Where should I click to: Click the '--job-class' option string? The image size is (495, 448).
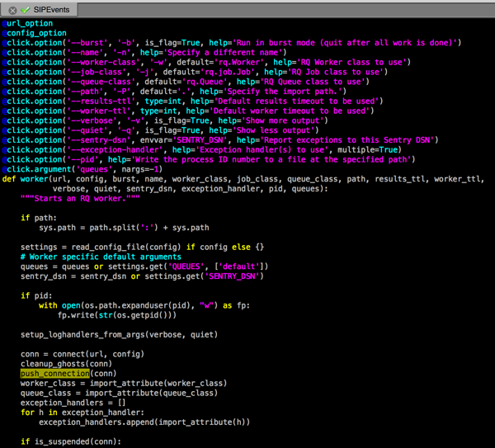click(x=97, y=72)
